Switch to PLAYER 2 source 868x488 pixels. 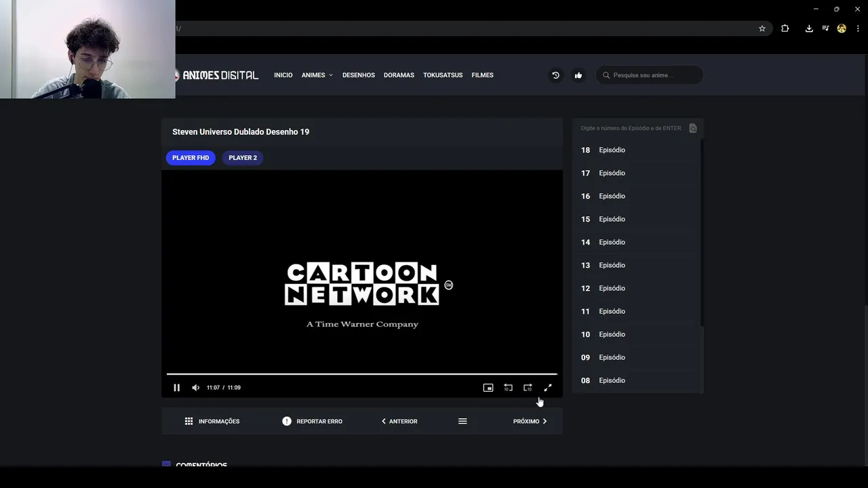point(243,158)
